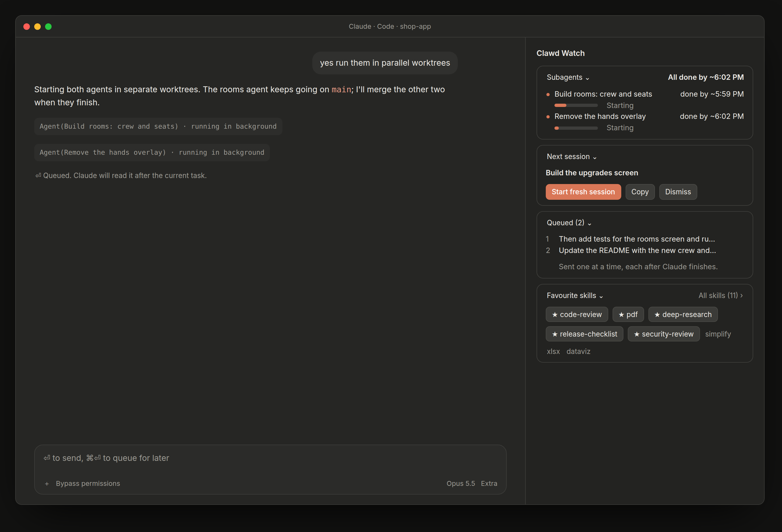
Task: Open Remove the hands overlay agent block
Action: click(152, 152)
